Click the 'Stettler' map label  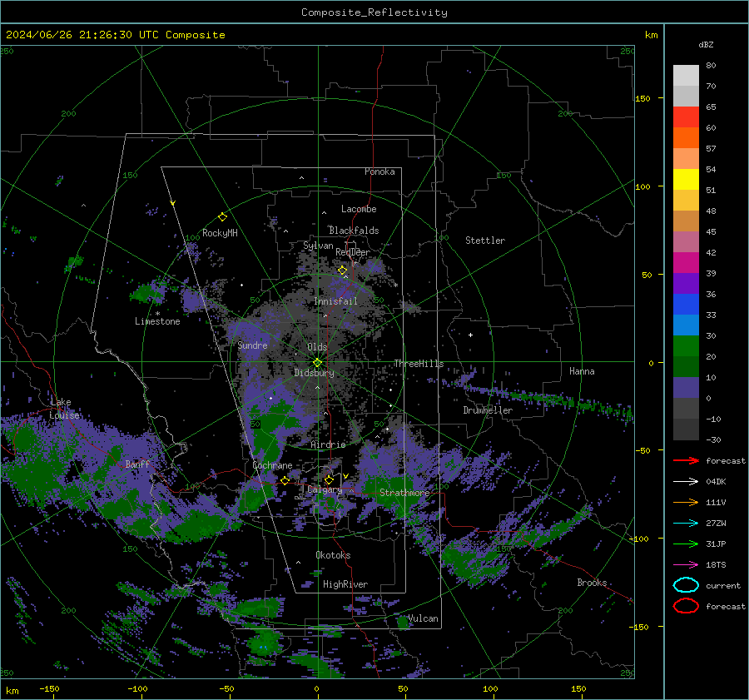tap(485, 241)
